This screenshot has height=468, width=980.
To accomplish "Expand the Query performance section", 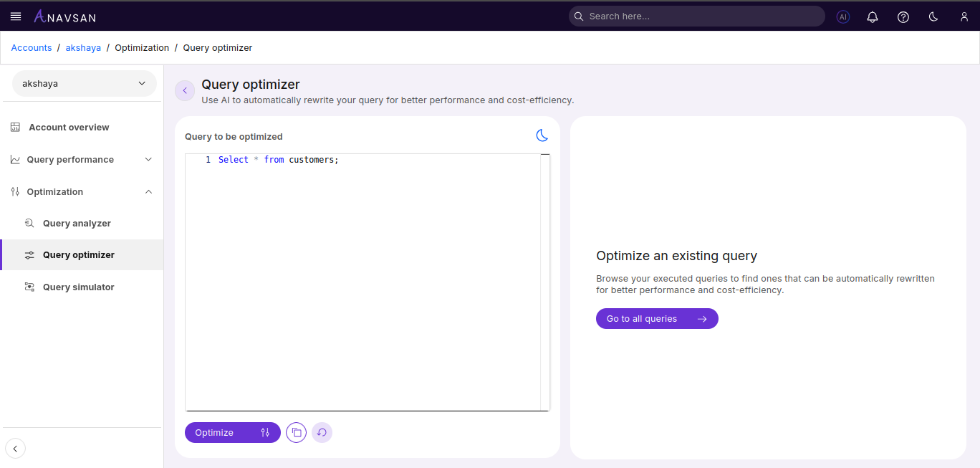I will point(72,159).
